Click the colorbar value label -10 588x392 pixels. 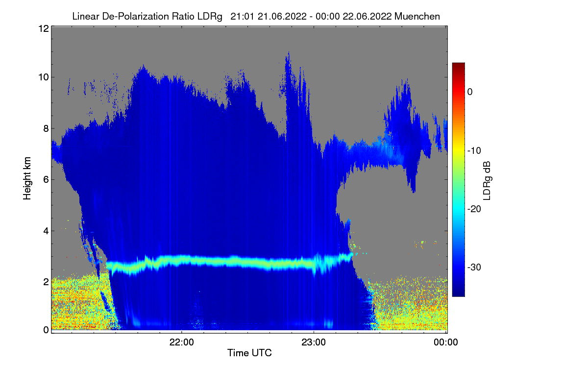475,150
